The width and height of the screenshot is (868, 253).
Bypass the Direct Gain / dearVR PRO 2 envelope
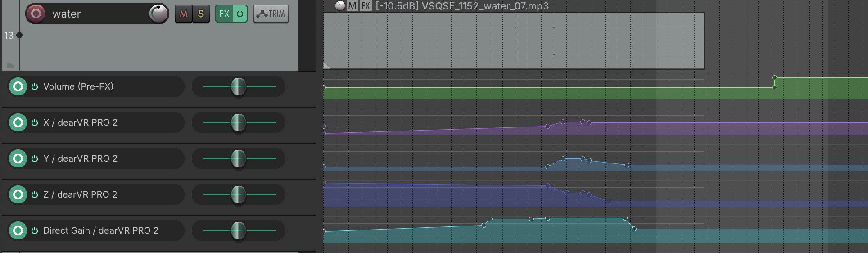pos(35,230)
